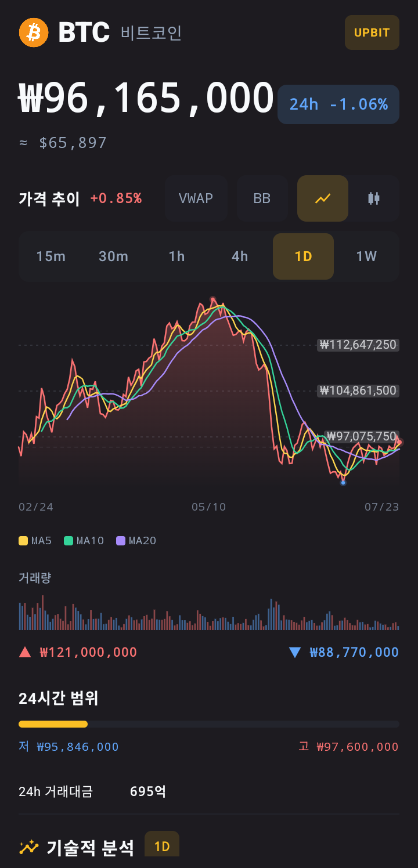The width and height of the screenshot is (418, 868).
Task: Tap the ₩112,647,250 price axis label
Action: click(358, 345)
